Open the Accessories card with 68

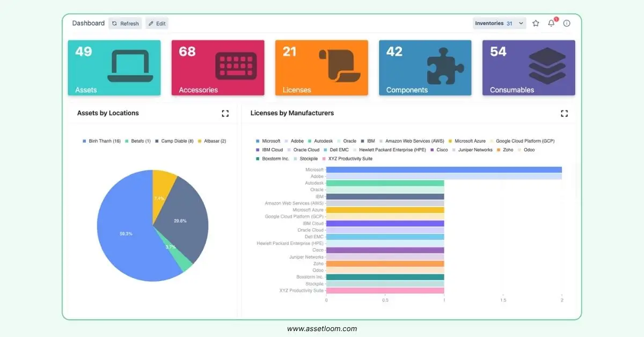pos(218,68)
